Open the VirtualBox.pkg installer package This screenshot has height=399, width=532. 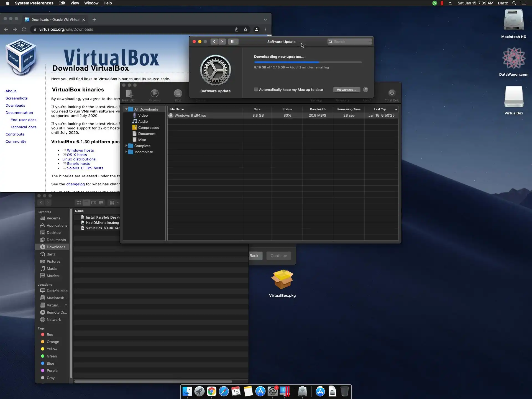click(282, 280)
